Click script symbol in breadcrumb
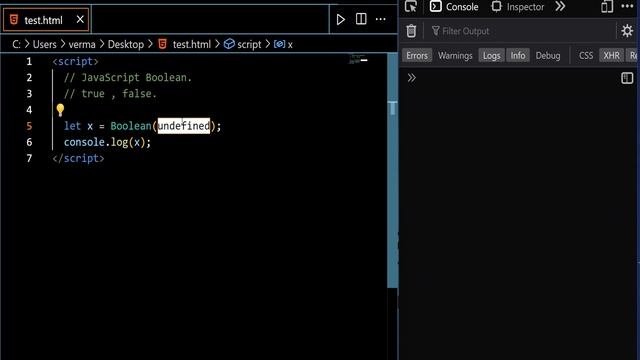Image resolution: width=640 pixels, height=360 pixels. point(243,44)
